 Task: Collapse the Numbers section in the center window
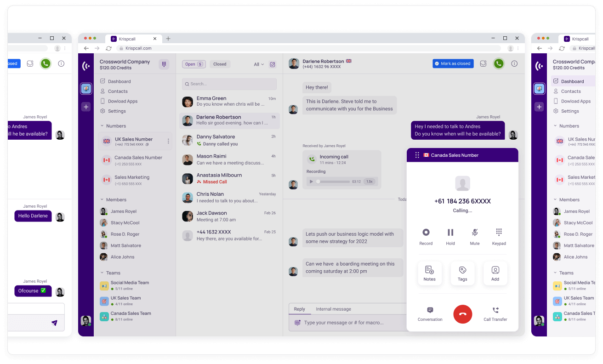pyautogui.click(x=102, y=126)
